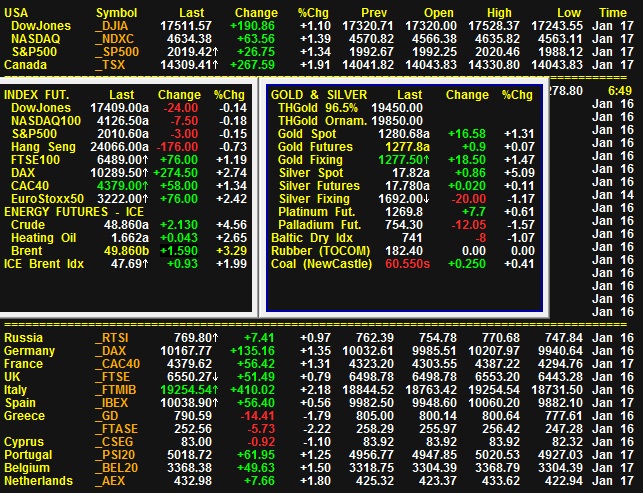Viewport: 643px width, 493px height.
Task: Select Silver Futures row label
Action: pos(319,186)
